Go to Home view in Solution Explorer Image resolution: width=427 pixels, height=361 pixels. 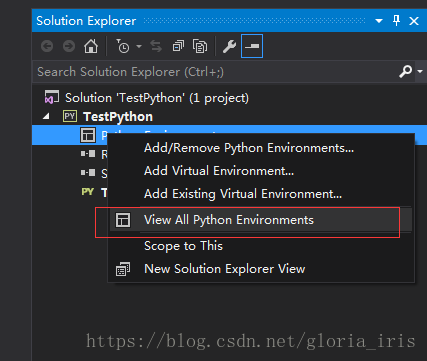click(x=91, y=46)
